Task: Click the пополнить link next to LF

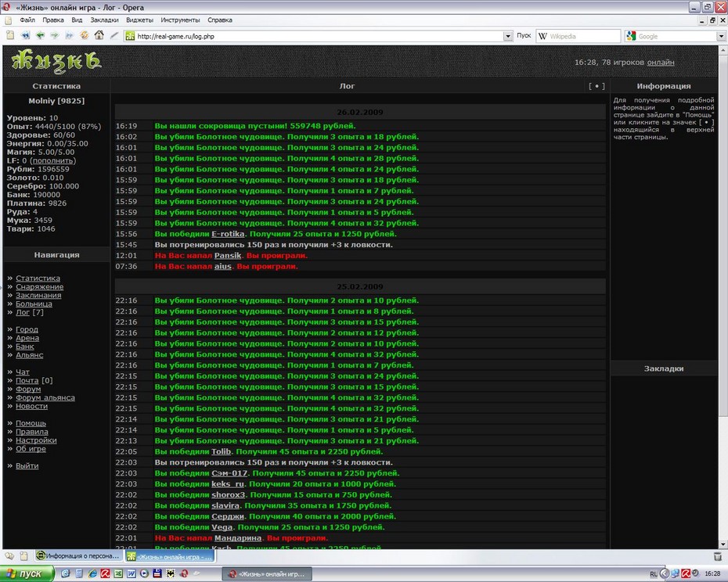Action: 52,160
